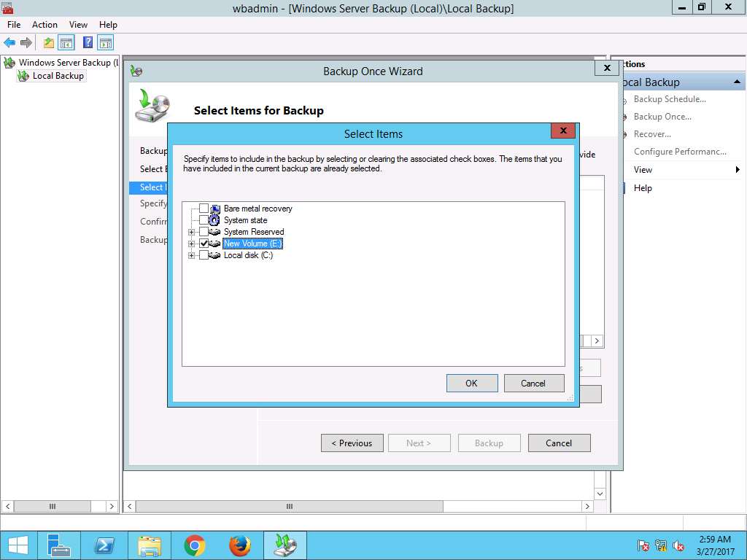Expand the New Volume (E:) tree node
Viewport: 747px width, 560px height.
pyautogui.click(x=192, y=244)
